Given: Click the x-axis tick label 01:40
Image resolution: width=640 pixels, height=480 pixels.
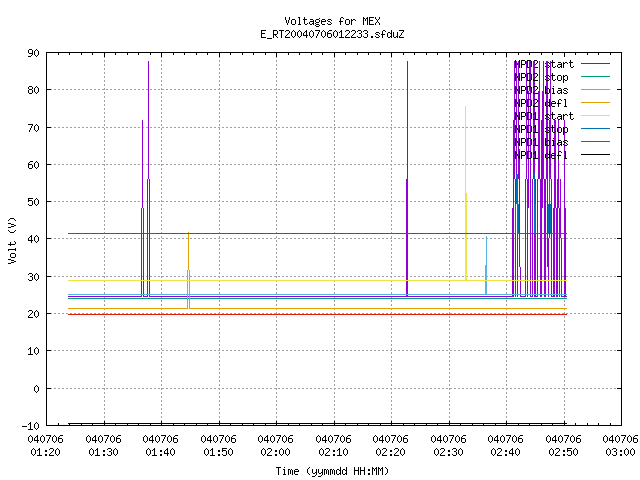Looking at the screenshot, I should point(161,452).
